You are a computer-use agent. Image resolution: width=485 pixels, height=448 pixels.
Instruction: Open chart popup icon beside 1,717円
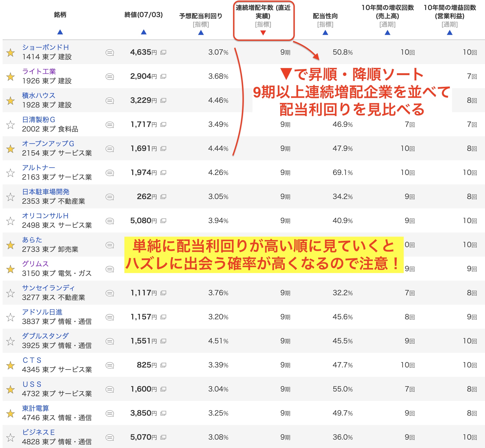(x=163, y=124)
